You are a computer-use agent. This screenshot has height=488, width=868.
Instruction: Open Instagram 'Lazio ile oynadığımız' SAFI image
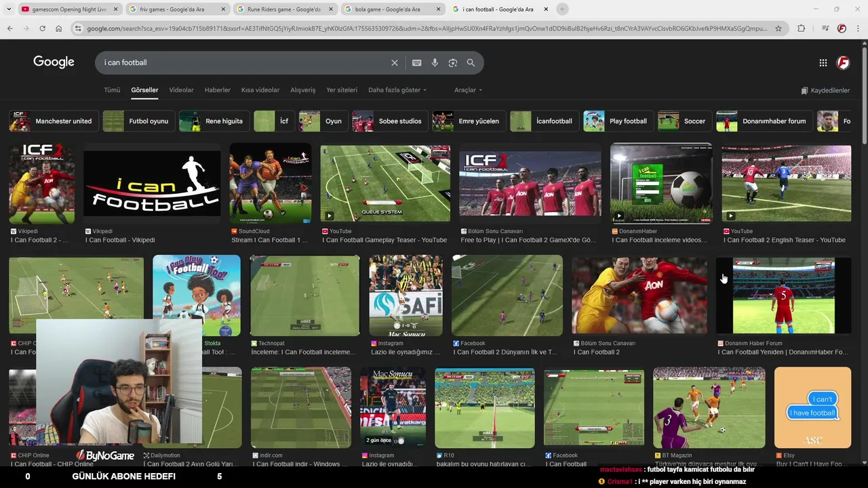[x=406, y=296]
